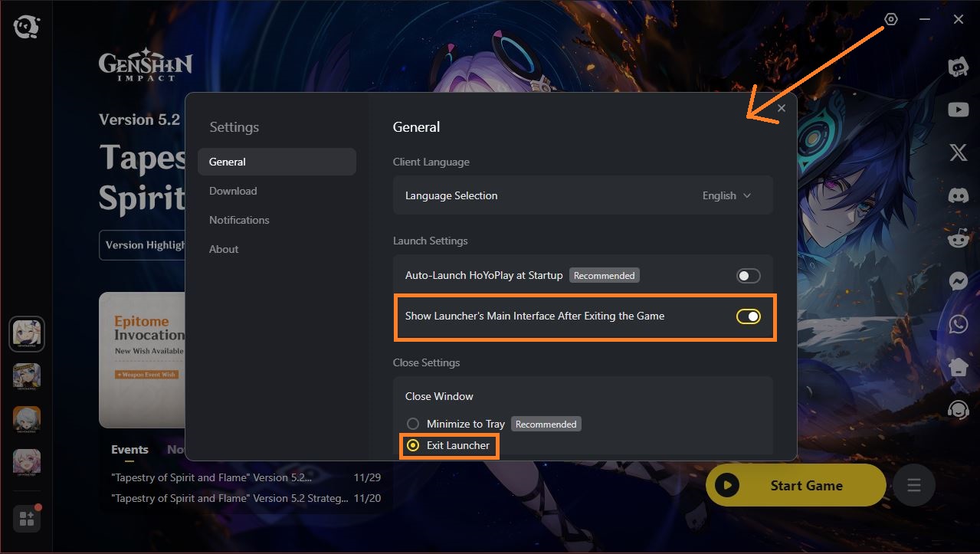Select the second game icon in the sidebar list
The height and width of the screenshot is (554, 980).
[x=27, y=376]
